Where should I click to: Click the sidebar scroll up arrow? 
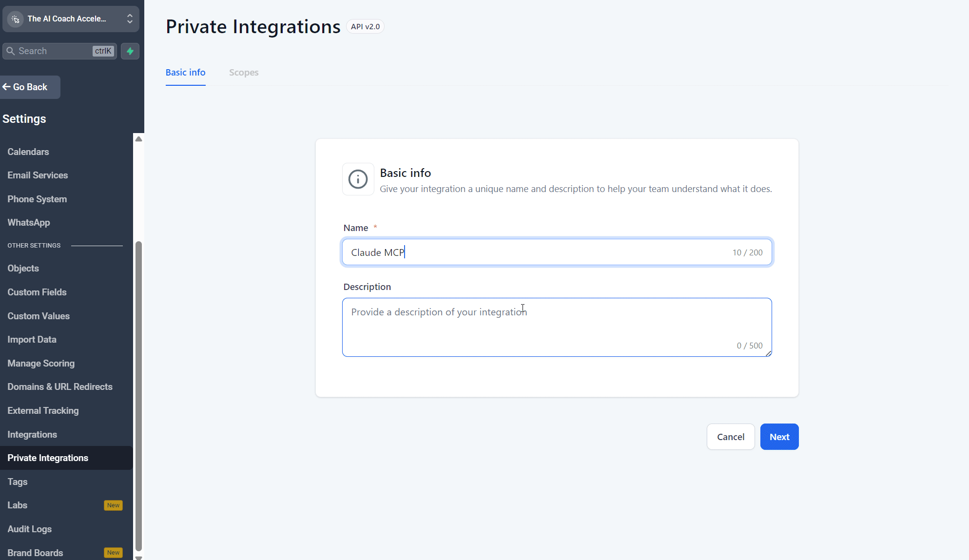[x=138, y=139]
